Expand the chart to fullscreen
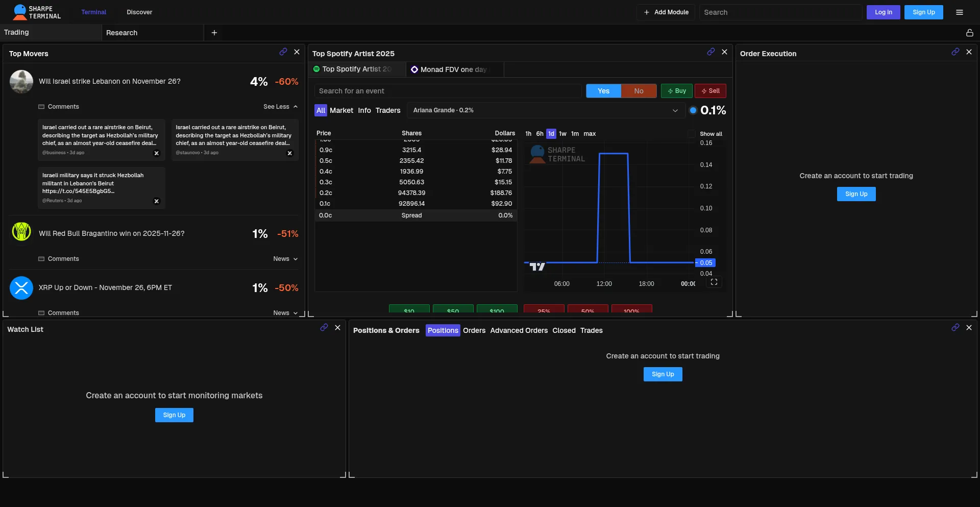 [x=714, y=282]
